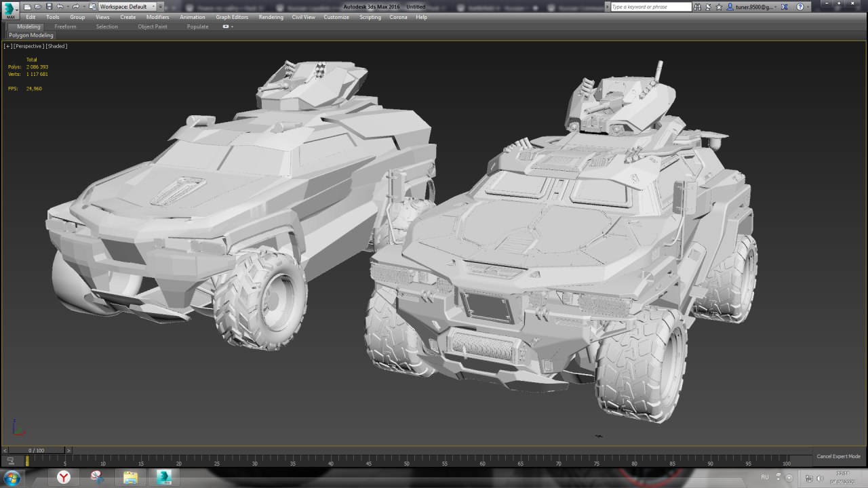Step time slider to previous frame arrow
868x488 pixels.
pos(5,450)
